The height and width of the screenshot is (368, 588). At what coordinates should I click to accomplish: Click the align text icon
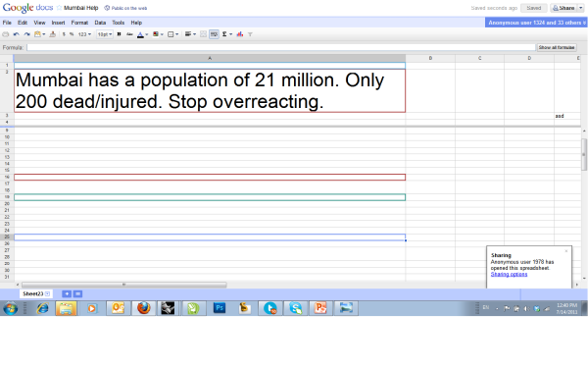click(x=188, y=34)
